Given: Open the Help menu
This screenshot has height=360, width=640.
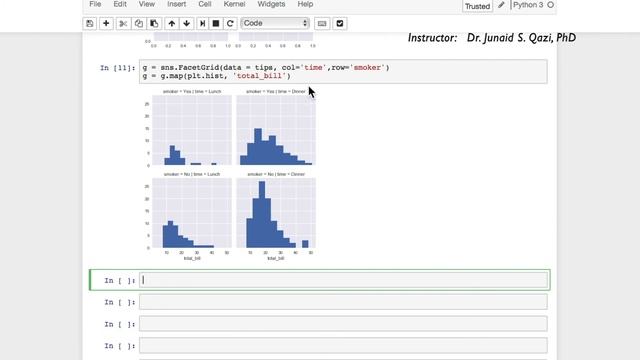Looking at the screenshot, I should [305, 4].
